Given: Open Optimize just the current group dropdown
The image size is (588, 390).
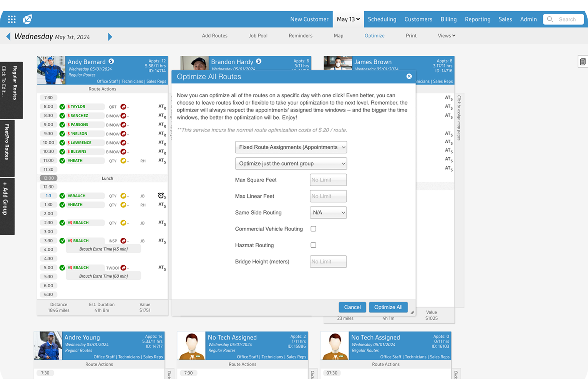Looking at the screenshot, I should click(291, 163).
